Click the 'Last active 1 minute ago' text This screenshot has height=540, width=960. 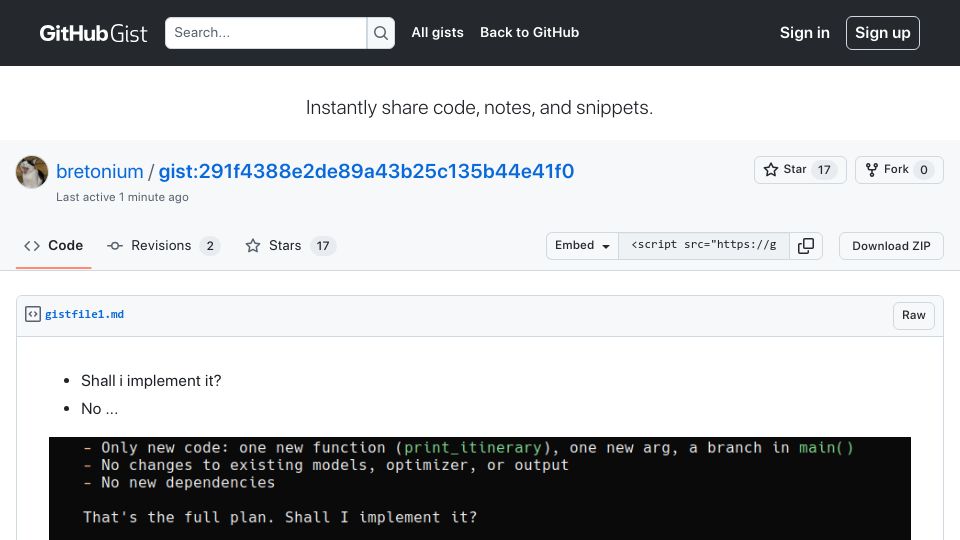(x=122, y=197)
